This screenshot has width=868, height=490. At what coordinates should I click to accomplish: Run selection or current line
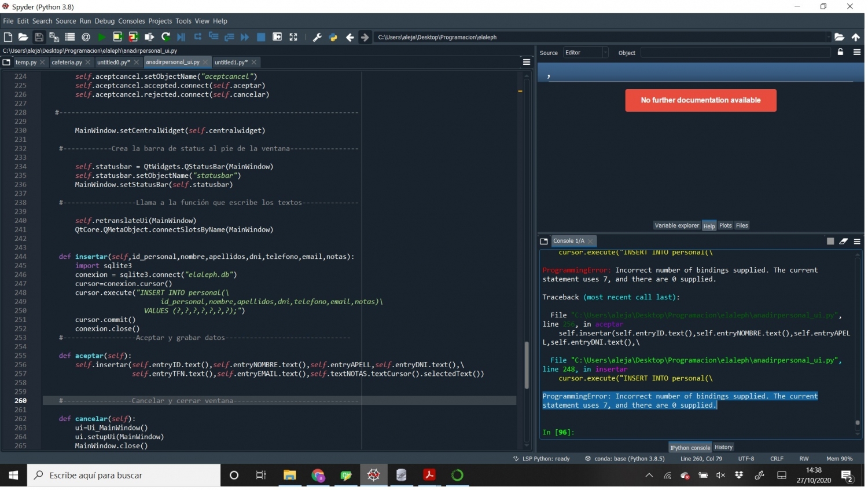[x=149, y=37]
